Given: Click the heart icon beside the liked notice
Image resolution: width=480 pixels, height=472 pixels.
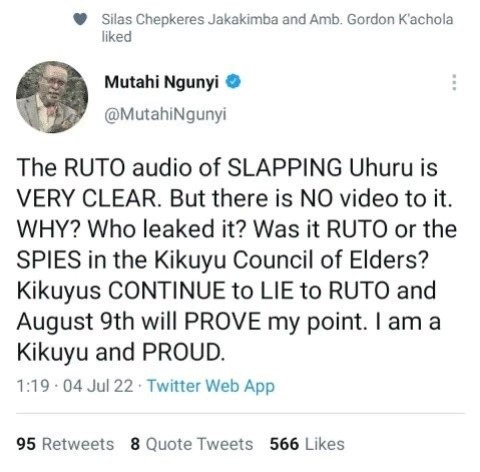Looking at the screenshot, I should 80,19.
